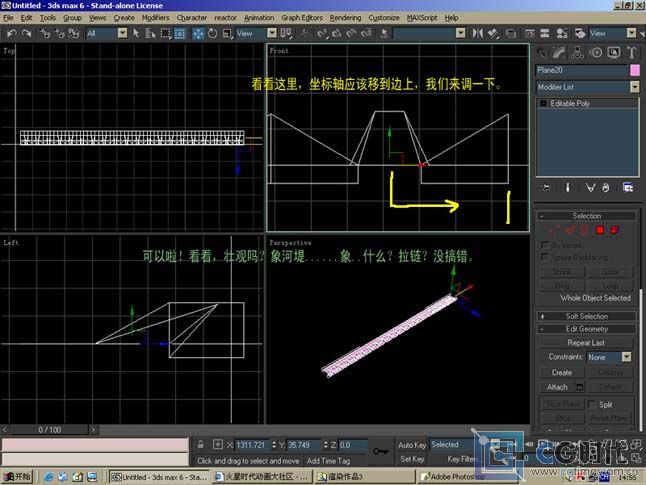Open selection filter All dropdown
Image resolution: width=646 pixels, height=485 pixels.
[122, 33]
